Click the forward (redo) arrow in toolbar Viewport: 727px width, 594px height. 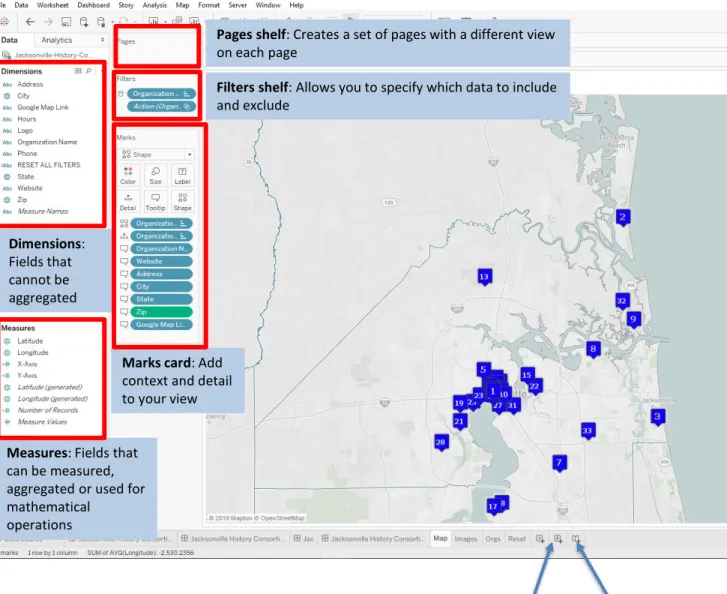pos(48,22)
